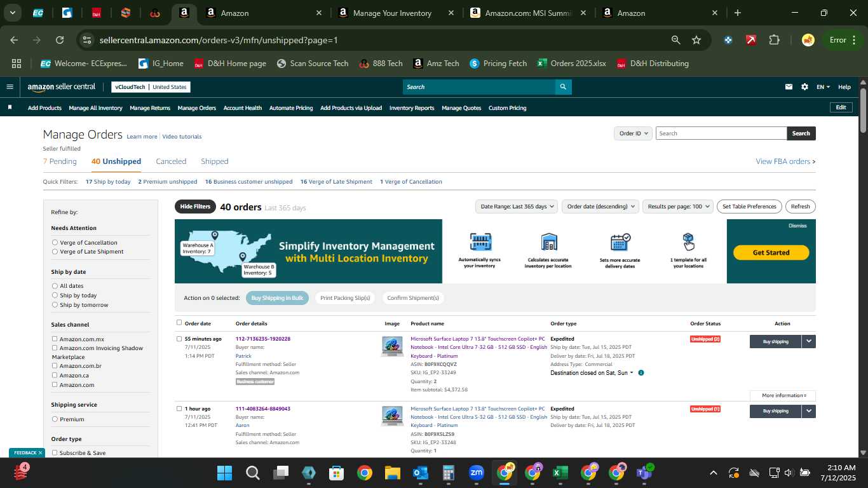Open product image thumbnail for Patrick's order
This screenshot has width=868, height=488.
[392, 346]
